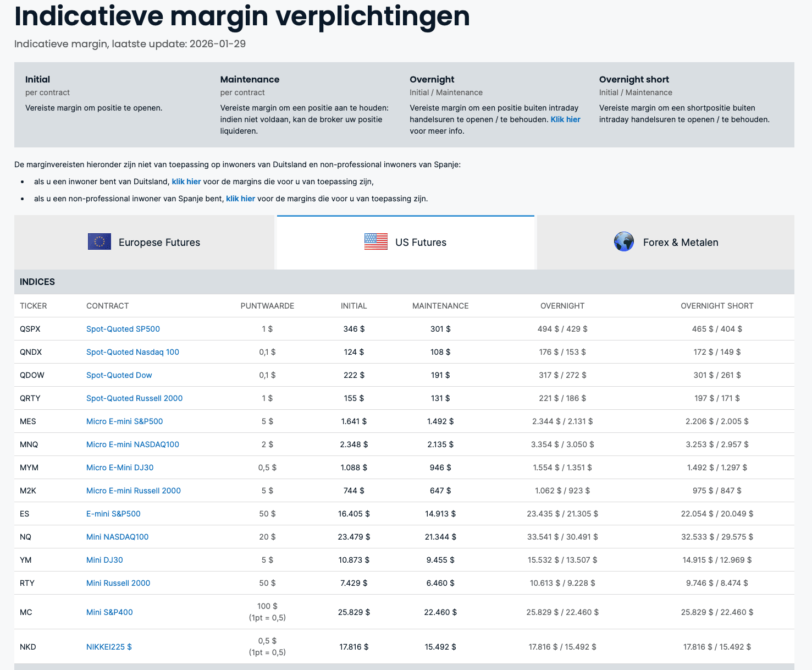Click the European Union flag icon
This screenshot has height=670, width=812.
click(x=100, y=241)
